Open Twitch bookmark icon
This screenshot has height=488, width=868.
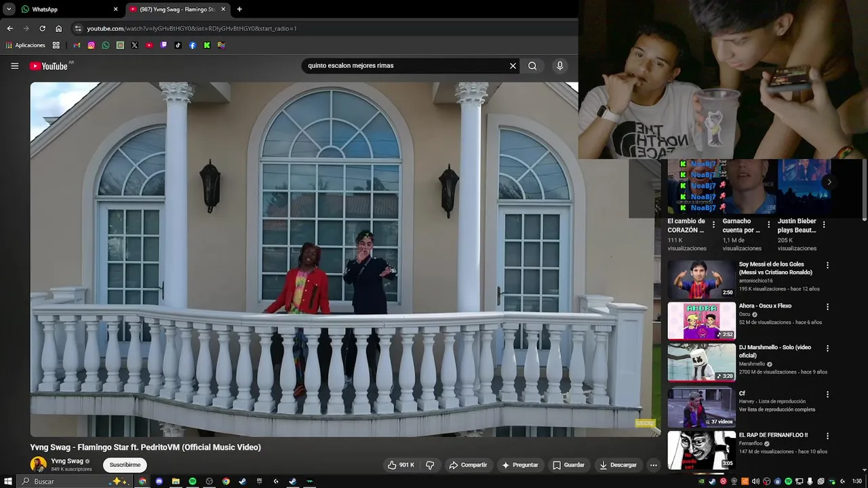pos(163,45)
